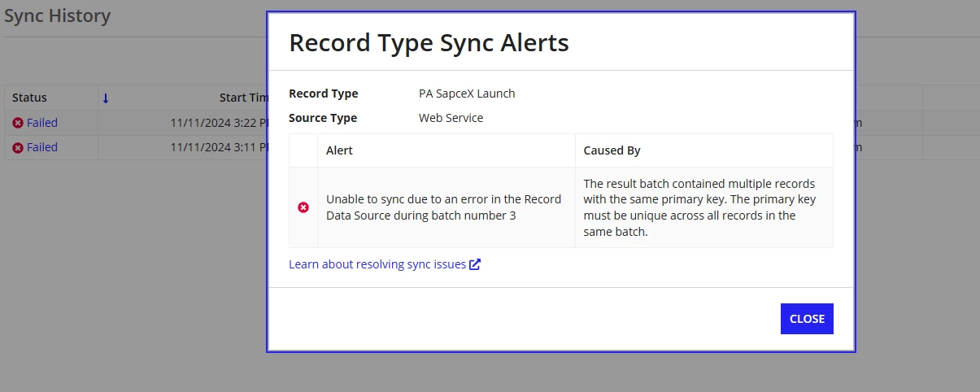
Task: Click the Web Service source type value
Action: (x=451, y=118)
